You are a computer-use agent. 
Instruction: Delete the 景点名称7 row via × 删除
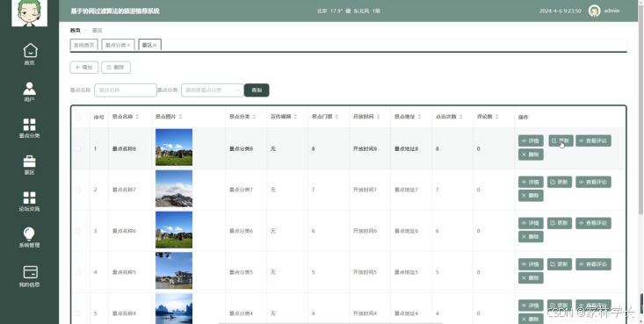(531, 196)
